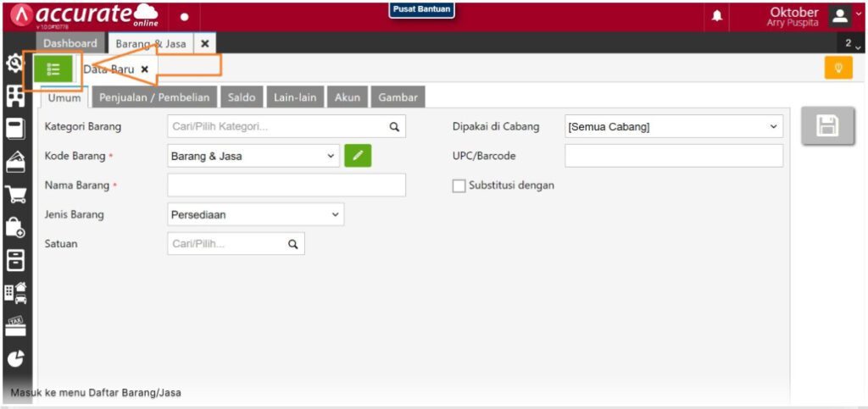Screen dimensions: 868x409
Task: Click the orange lightbulb tips icon
Action: click(x=837, y=68)
